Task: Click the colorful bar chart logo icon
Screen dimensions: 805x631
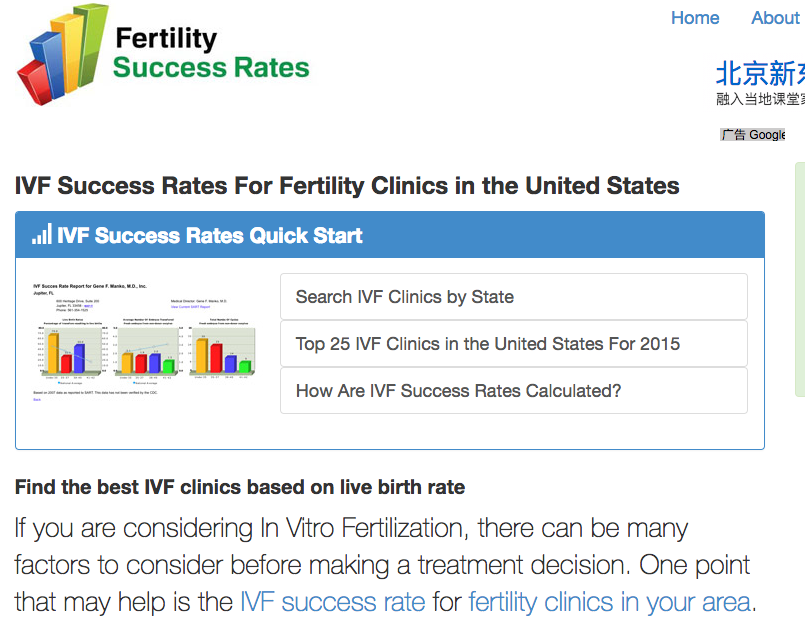Action: point(63,54)
